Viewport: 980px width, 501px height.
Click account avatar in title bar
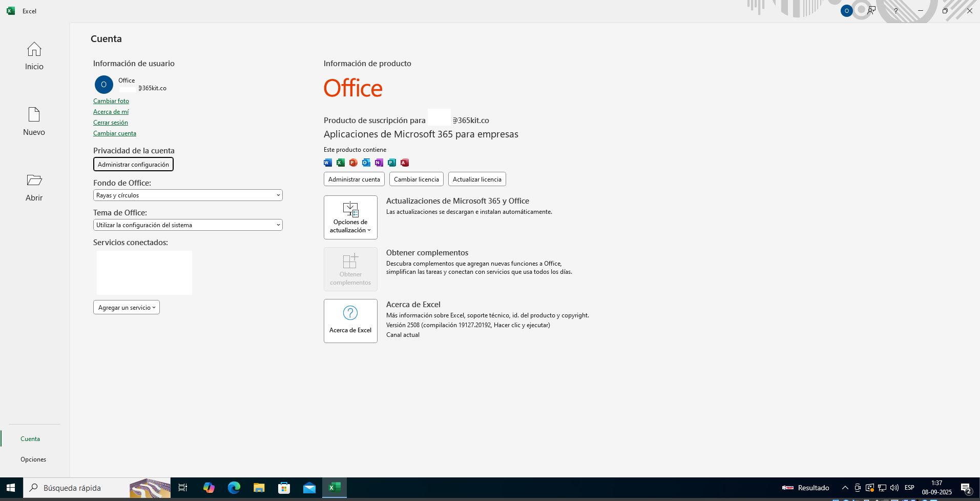(847, 11)
